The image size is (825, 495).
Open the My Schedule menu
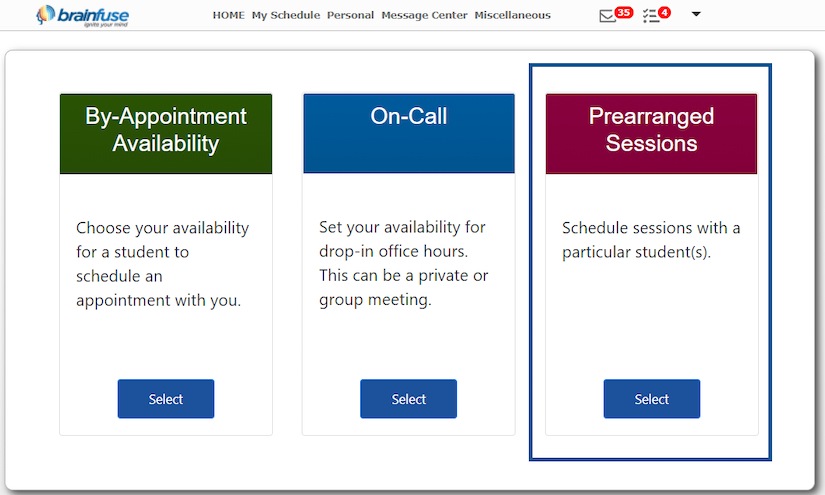(x=285, y=15)
